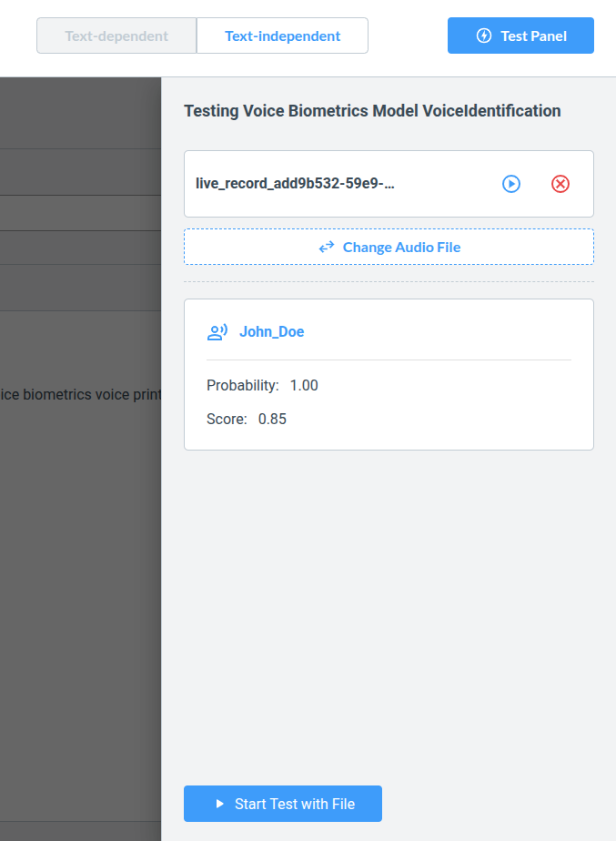Click the lightning bolt icon in Test Panel
Viewport: 616px width, 841px height.
pos(484,36)
